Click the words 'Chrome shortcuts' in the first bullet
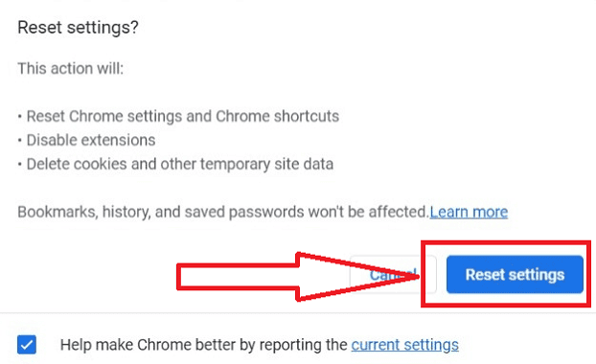596x364 pixels. point(277,116)
